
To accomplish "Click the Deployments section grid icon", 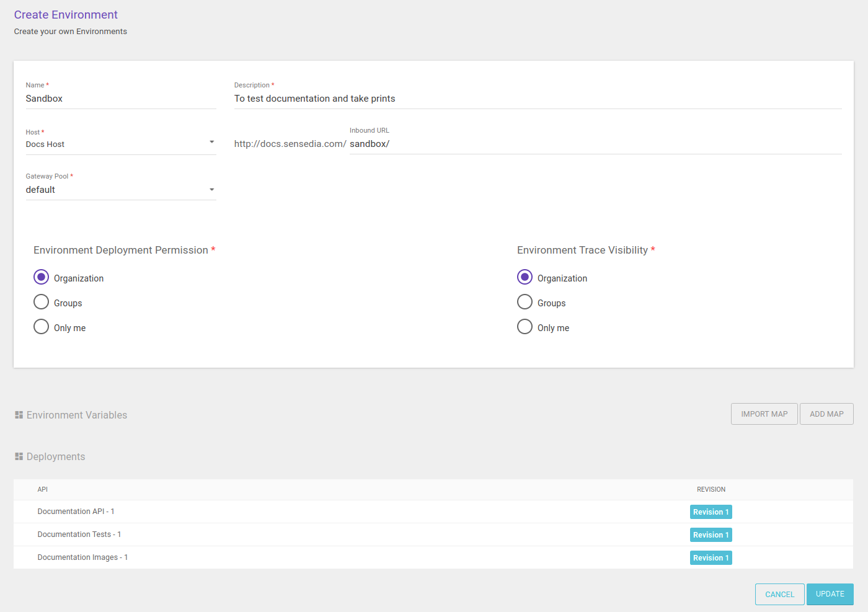I will tap(19, 456).
